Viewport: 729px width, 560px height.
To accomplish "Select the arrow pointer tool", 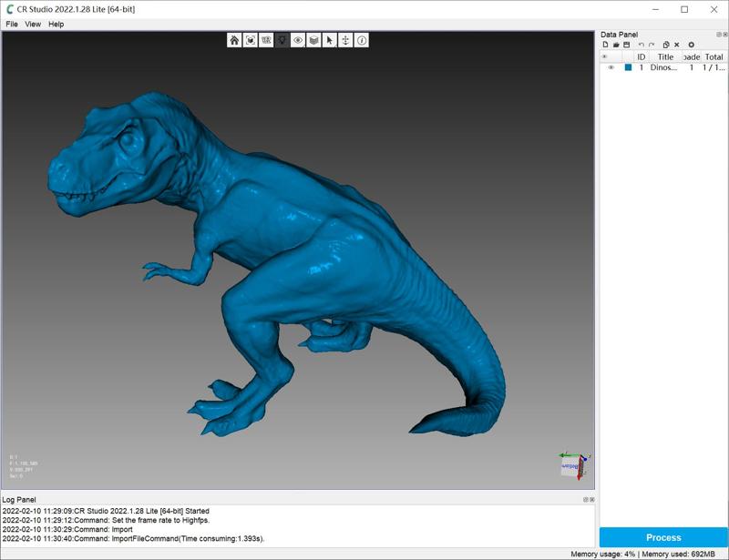I will (330, 40).
